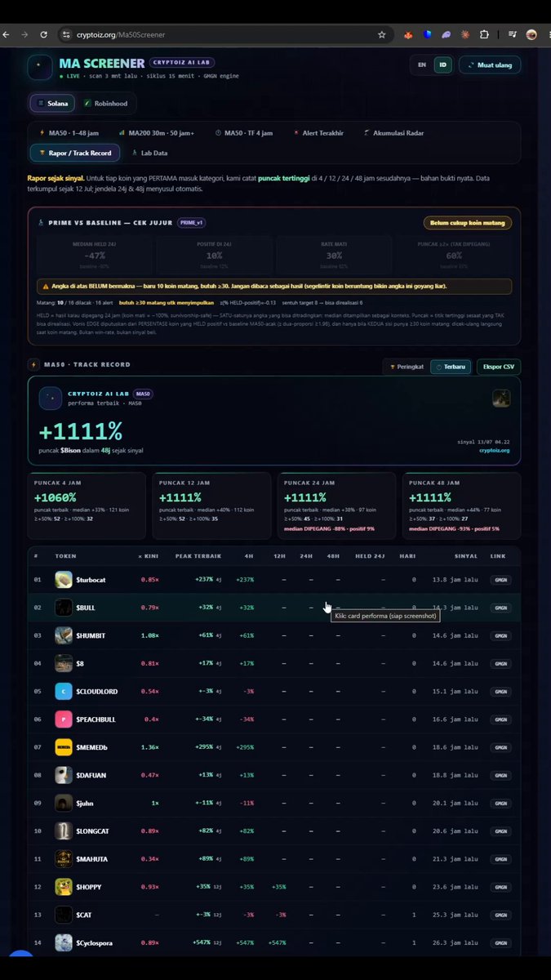Screen dimensions: 551x980
Task: Click the $HUMBIT token icon
Action: [x=64, y=635]
